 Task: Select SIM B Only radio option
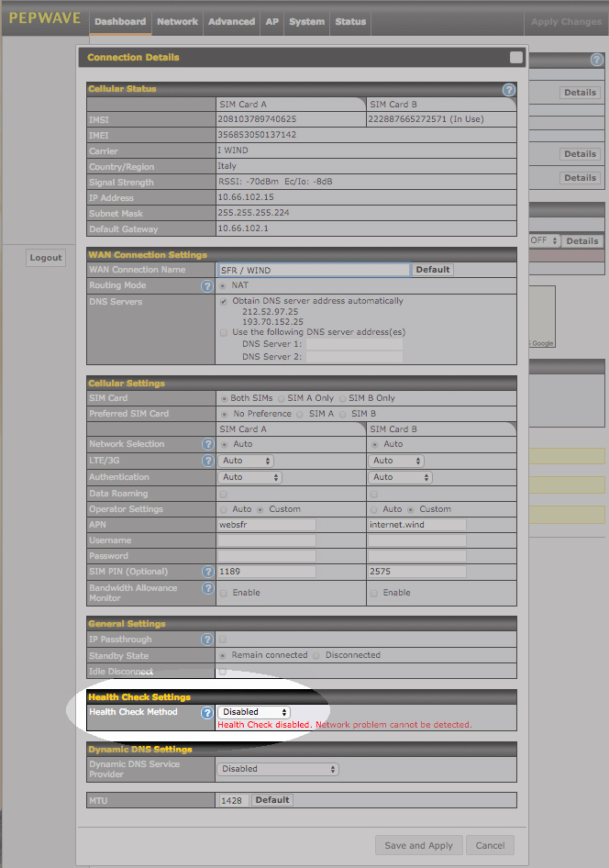click(343, 398)
